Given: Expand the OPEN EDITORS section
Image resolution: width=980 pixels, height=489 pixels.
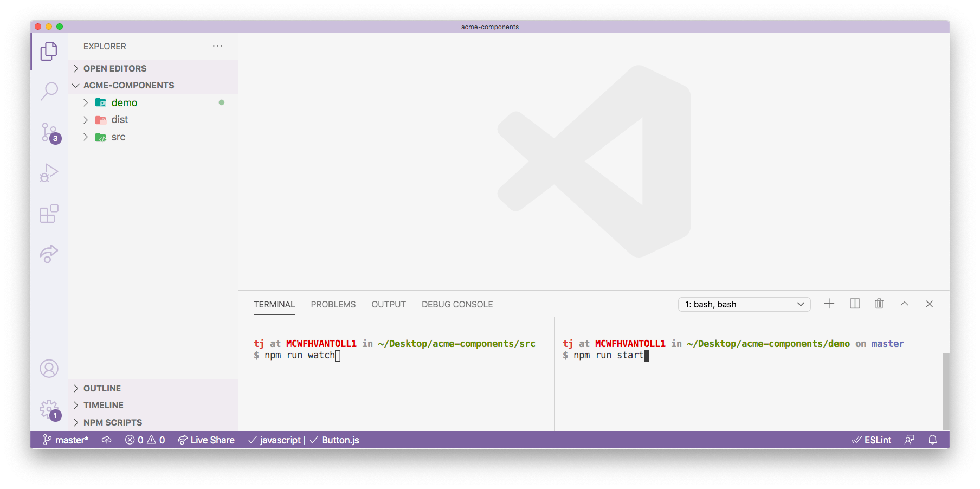Looking at the screenshot, I should coord(153,68).
